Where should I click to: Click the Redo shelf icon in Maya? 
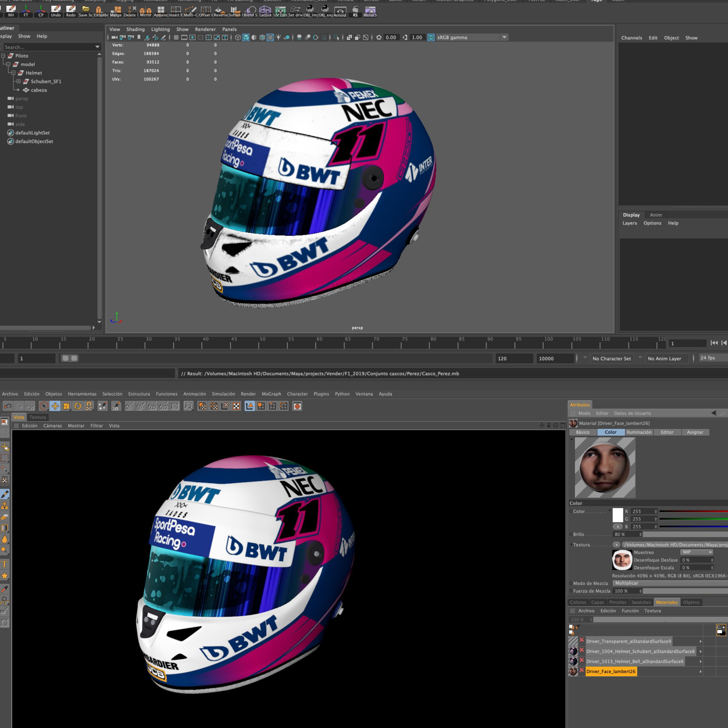click(x=70, y=11)
